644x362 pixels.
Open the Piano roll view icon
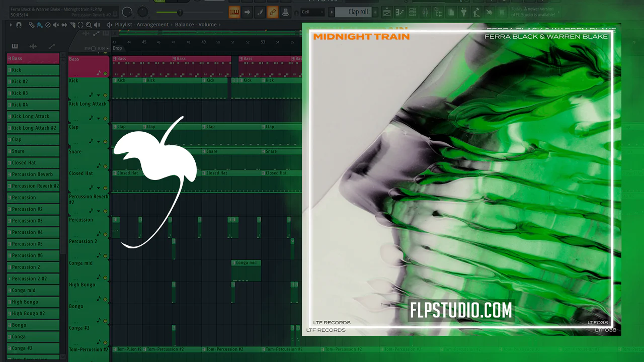click(400, 12)
